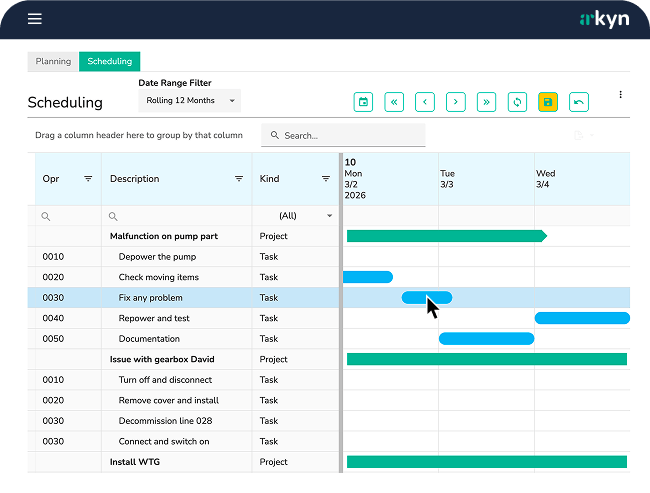Expand the export options dropdown arrow
The height and width of the screenshot is (493, 650).
tap(592, 135)
